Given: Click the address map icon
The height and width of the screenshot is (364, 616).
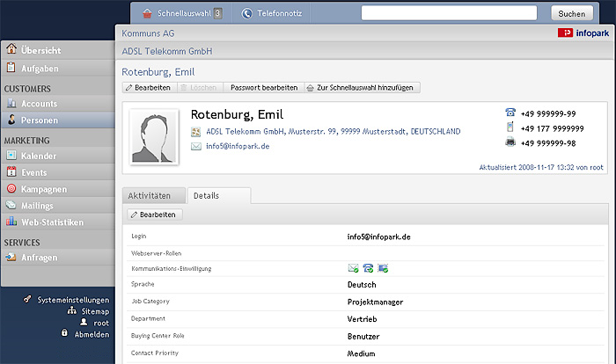Looking at the screenshot, I should (195, 132).
